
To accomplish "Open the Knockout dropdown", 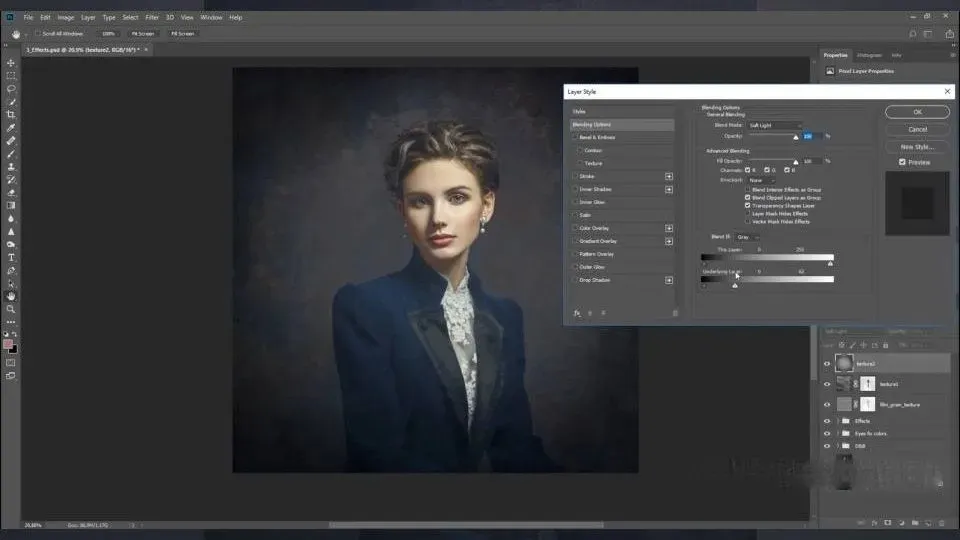I will (760, 180).
